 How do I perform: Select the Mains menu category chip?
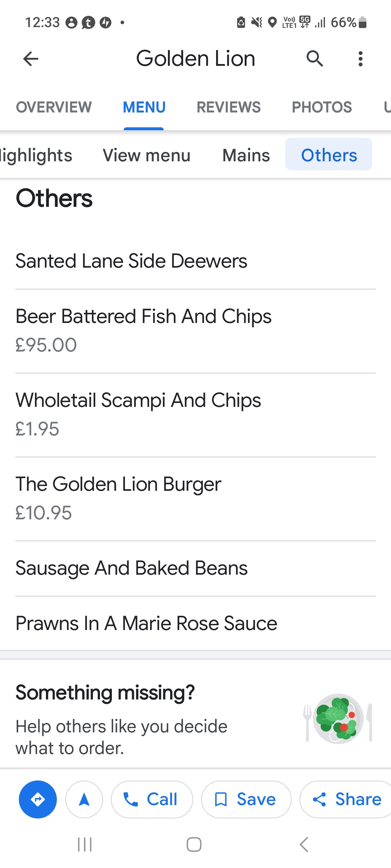click(246, 155)
